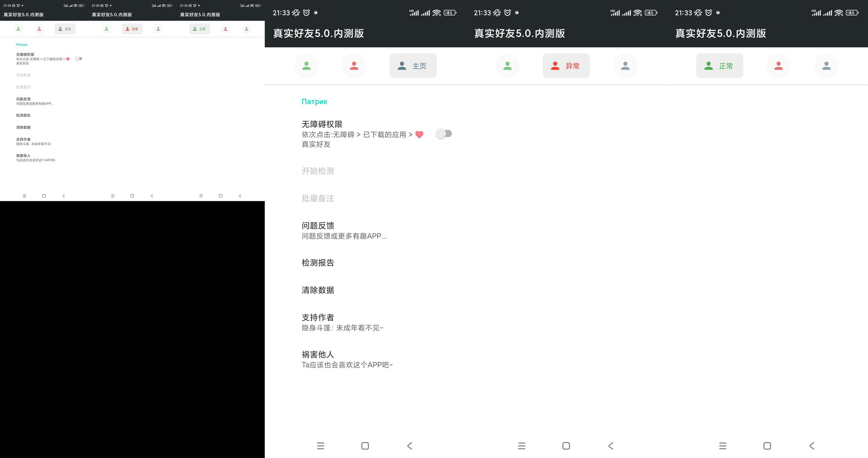Image resolution: width=868 pixels, height=458 pixels.
Task: Tap 开始检测 in the large screenshot
Action: (x=318, y=171)
